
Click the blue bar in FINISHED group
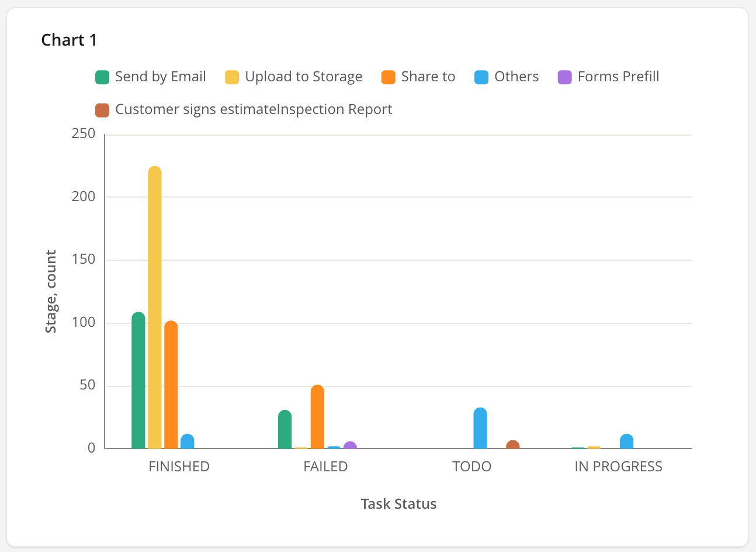point(188,441)
